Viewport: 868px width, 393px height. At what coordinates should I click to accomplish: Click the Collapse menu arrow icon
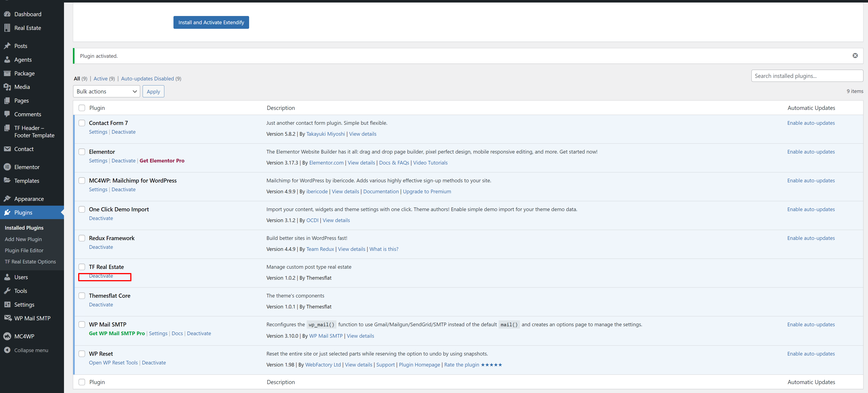pyautogui.click(x=7, y=350)
